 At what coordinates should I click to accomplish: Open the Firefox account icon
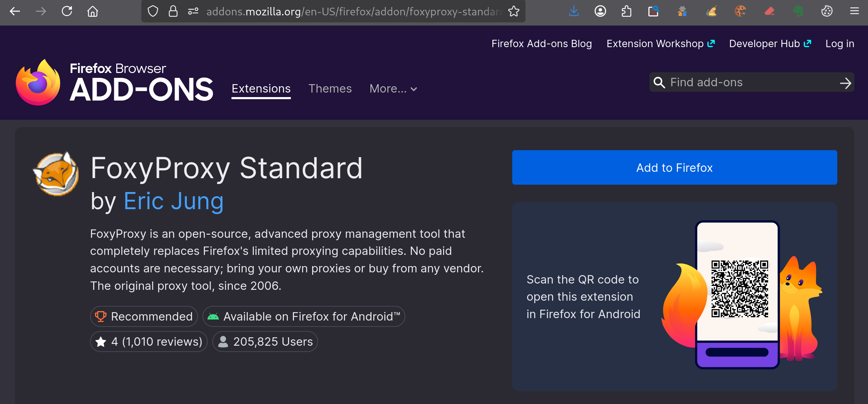click(600, 12)
